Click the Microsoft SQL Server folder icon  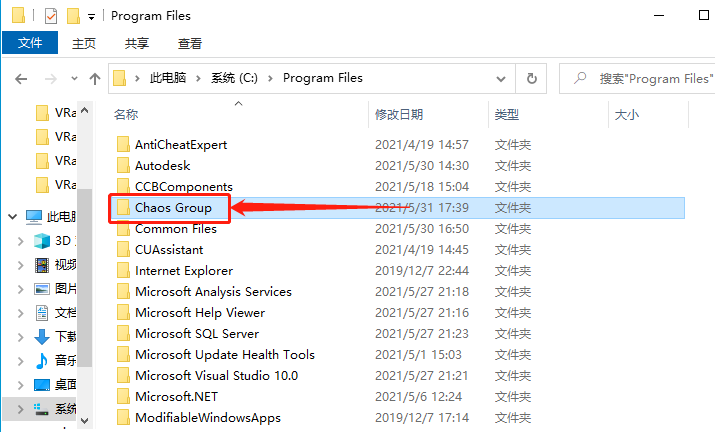click(123, 333)
